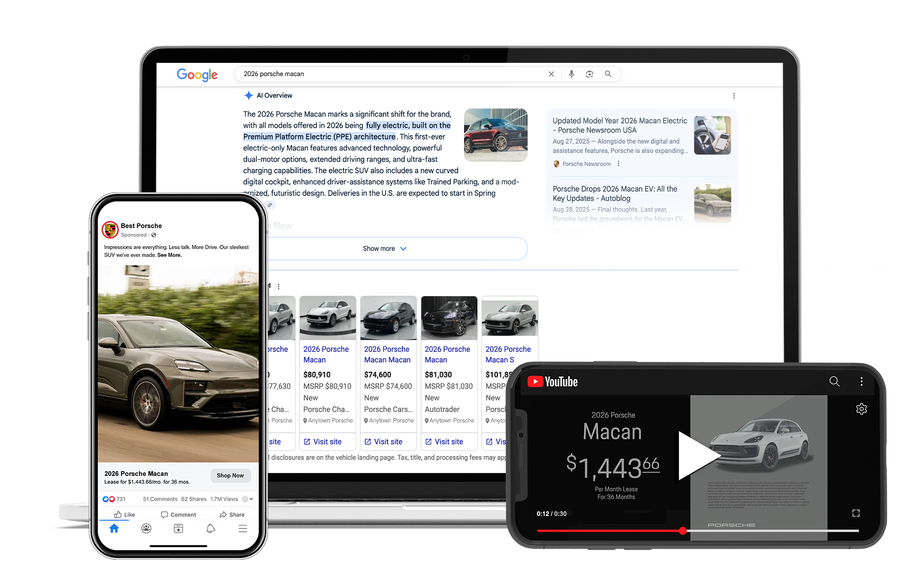Open the Facebook notifications bell

pyautogui.click(x=211, y=529)
